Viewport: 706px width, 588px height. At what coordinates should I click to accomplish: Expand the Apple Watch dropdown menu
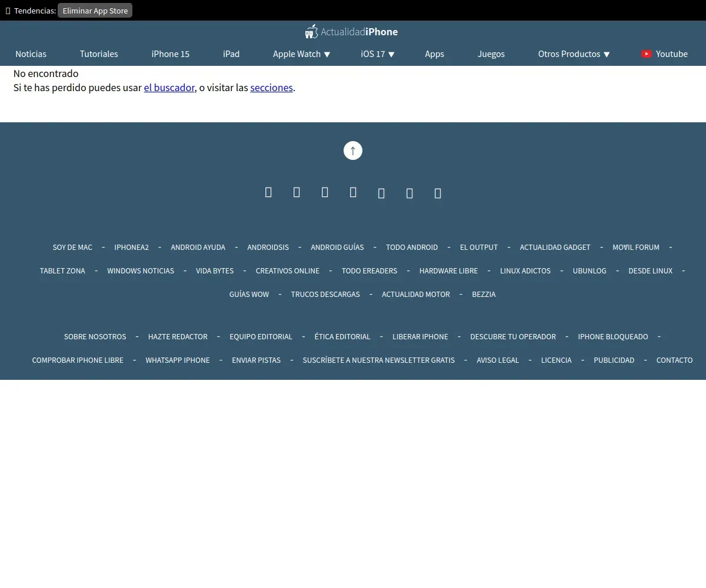(x=301, y=54)
